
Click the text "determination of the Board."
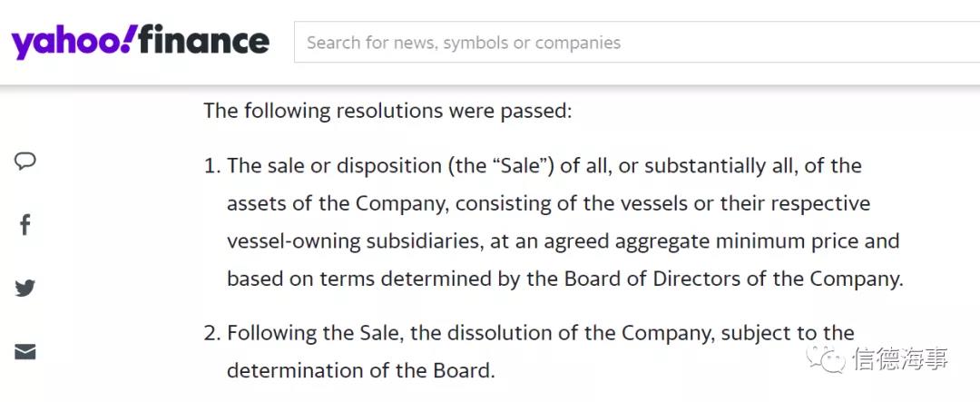(x=360, y=370)
